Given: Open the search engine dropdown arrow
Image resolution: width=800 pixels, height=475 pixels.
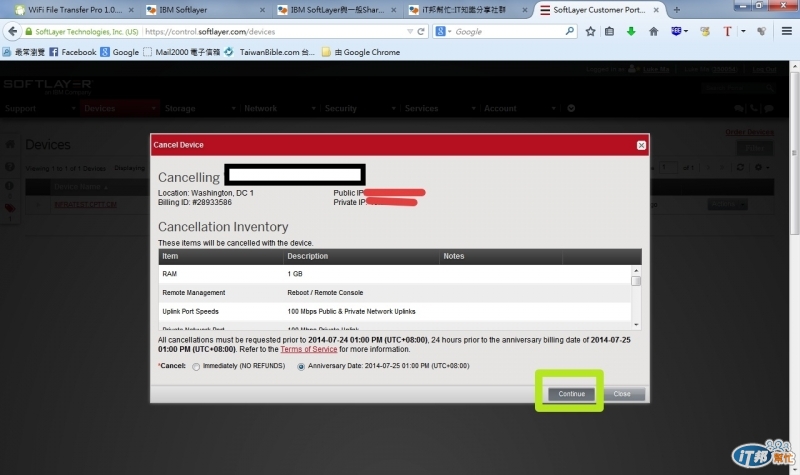Looking at the screenshot, I should coord(449,32).
